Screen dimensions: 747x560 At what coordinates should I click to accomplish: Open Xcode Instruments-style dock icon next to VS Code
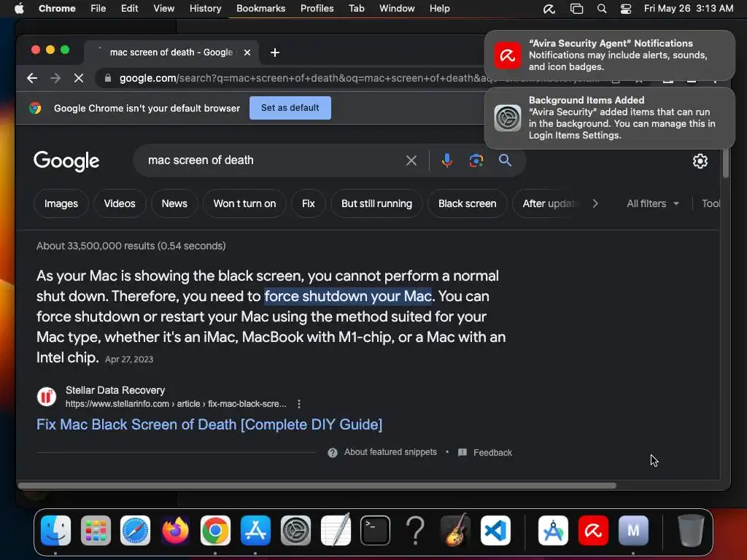pyautogui.click(x=553, y=530)
